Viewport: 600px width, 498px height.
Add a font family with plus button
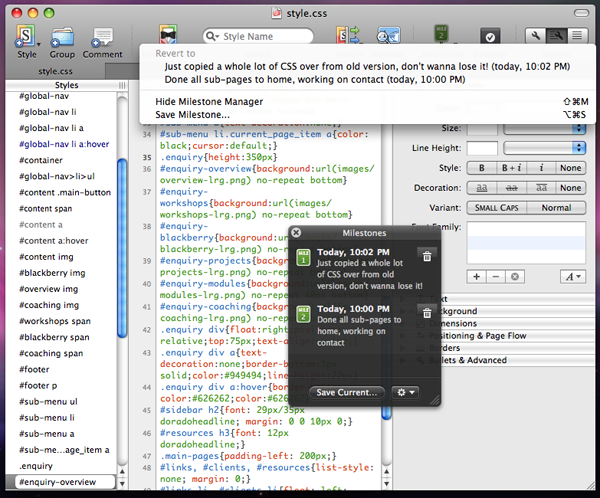476,276
